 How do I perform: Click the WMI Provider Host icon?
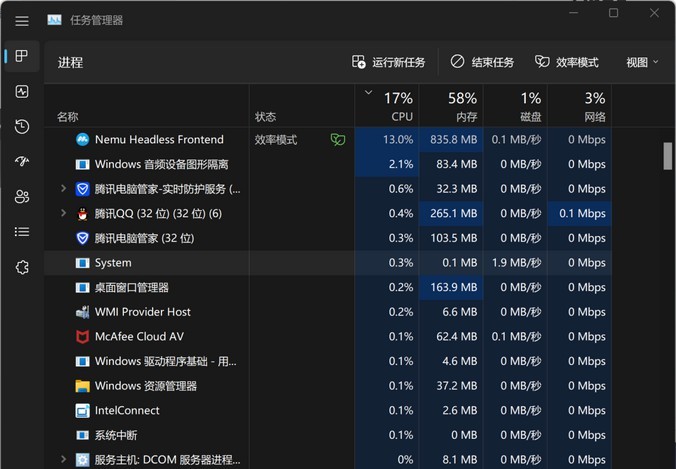pyautogui.click(x=82, y=312)
